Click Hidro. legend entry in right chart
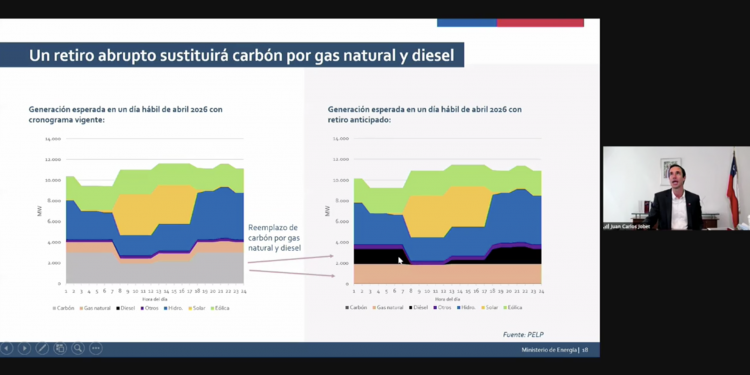Screen dimensions: 750x375 (x=465, y=308)
